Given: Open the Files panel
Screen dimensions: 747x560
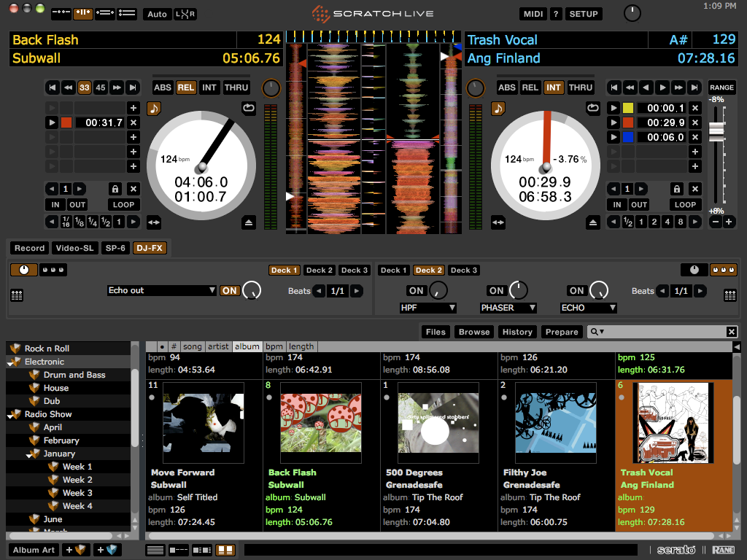Looking at the screenshot, I should click(436, 332).
